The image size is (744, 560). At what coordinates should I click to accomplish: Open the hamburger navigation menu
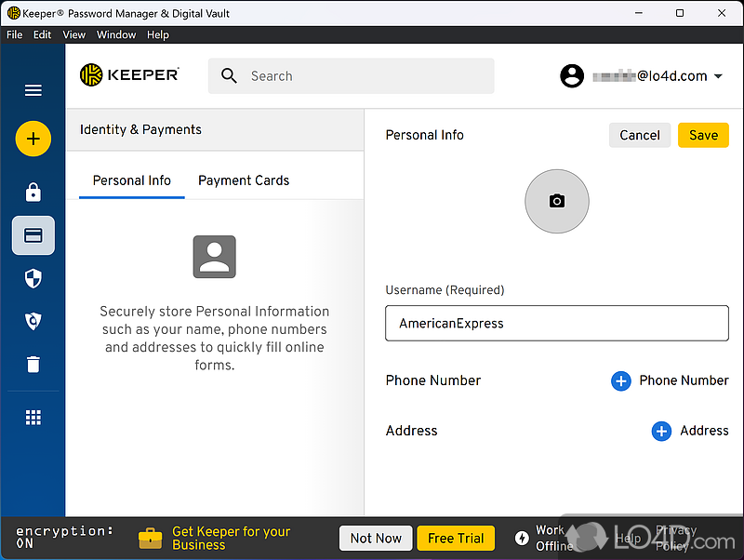coord(33,90)
